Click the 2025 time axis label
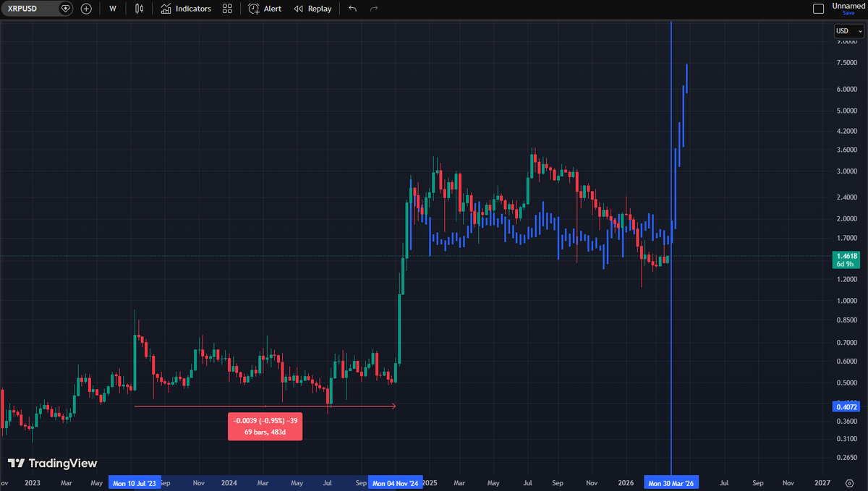Viewport: 868px width, 491px height. 430,482
